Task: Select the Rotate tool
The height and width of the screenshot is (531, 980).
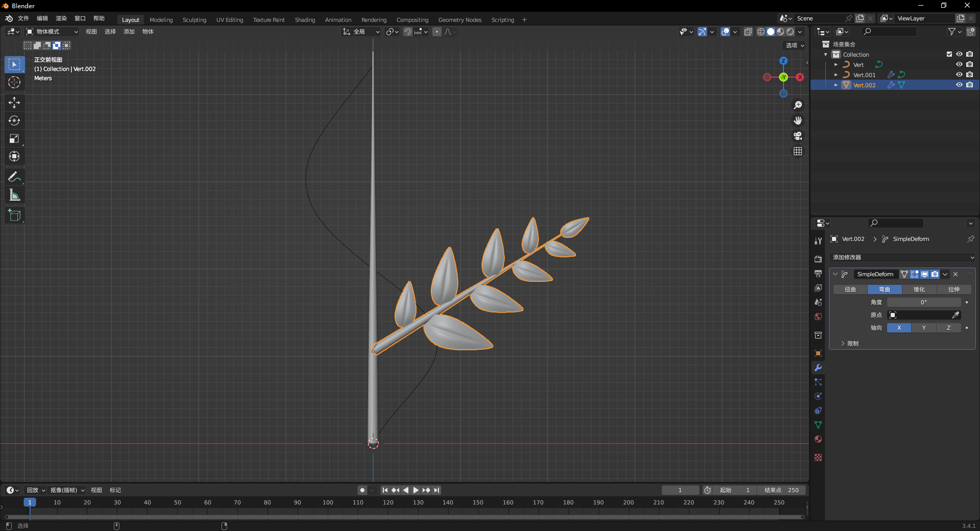Action: (x=14, y=120)
